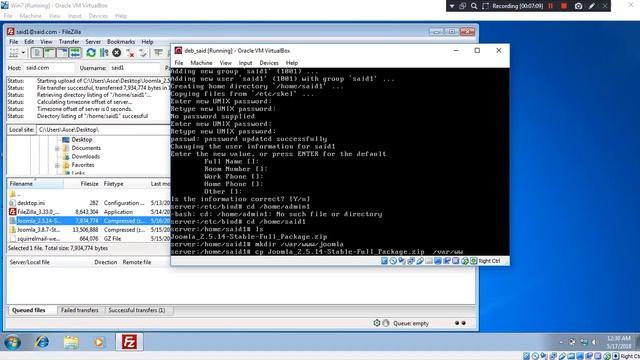This screenshot has height=360, width=640.
Task: Open deb_said VirtualBox Devices menu
Action: point(269,63)
